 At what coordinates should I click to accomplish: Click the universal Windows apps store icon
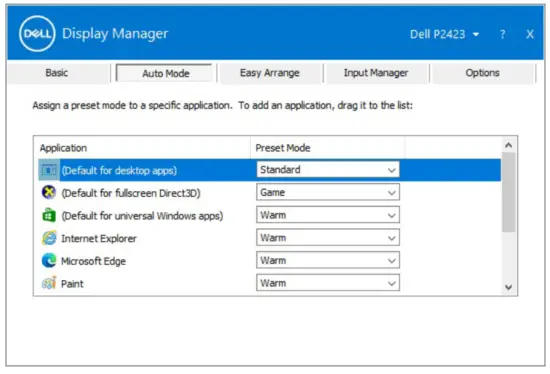click(49, 215)
